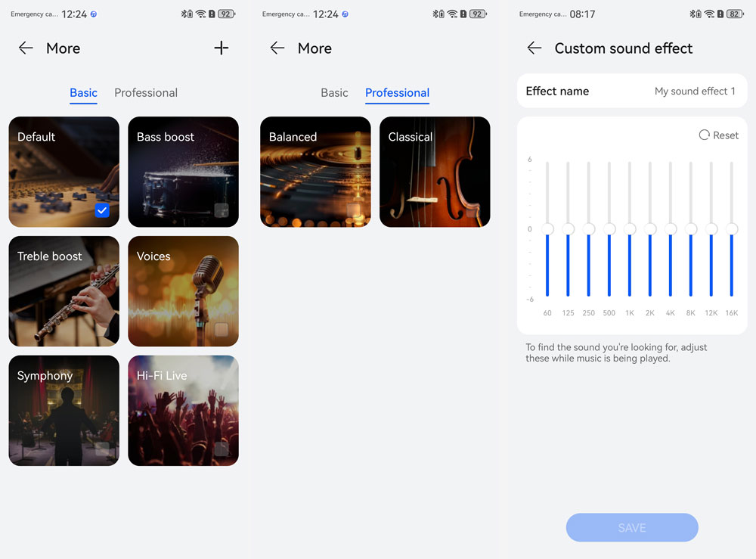
Task: Go back from the Custom sound effect screen
Action: [x=534, y=48]
